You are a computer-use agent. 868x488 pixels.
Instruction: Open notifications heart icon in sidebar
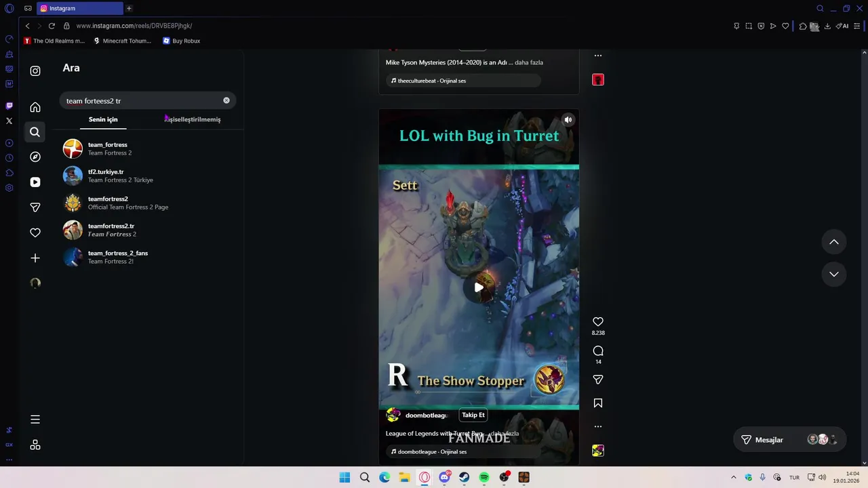35,232
